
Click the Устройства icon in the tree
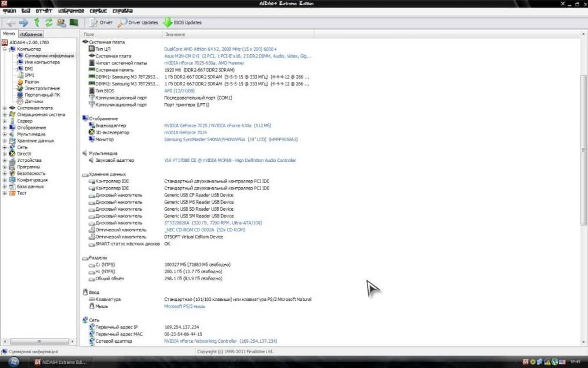coord(12,160)
